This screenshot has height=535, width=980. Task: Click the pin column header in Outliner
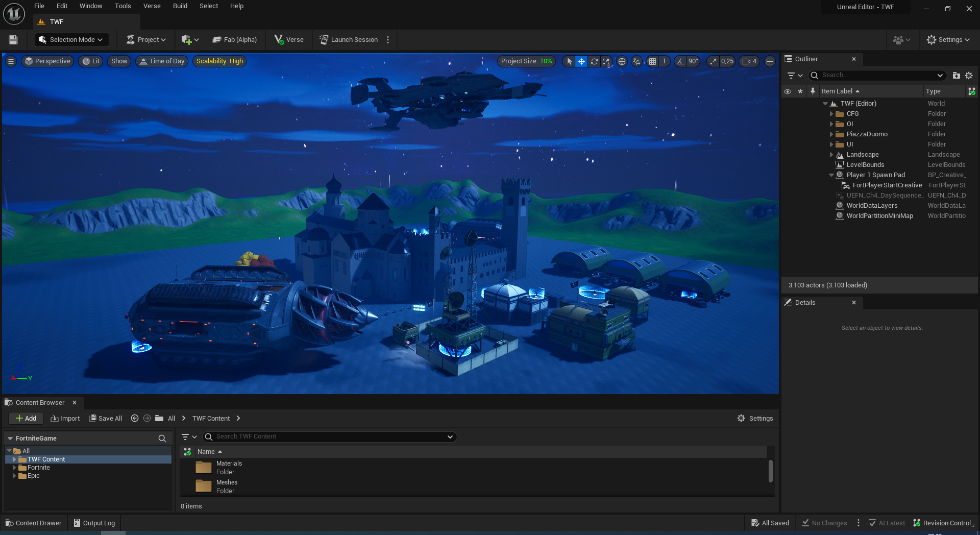tap(813, 91)
